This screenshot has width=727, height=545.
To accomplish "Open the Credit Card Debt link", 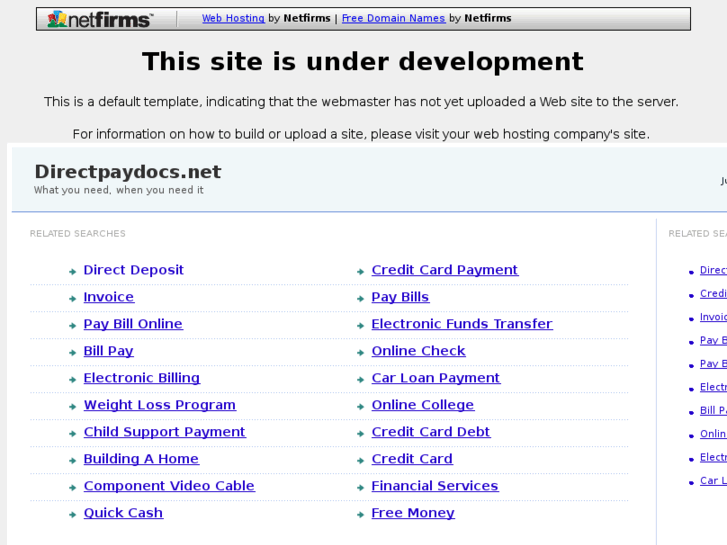I will [431, 432].
